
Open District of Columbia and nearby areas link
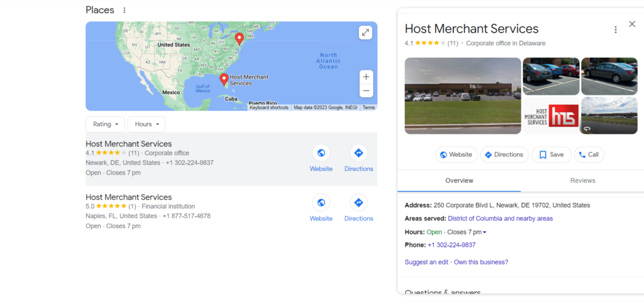tap(500, 219)
